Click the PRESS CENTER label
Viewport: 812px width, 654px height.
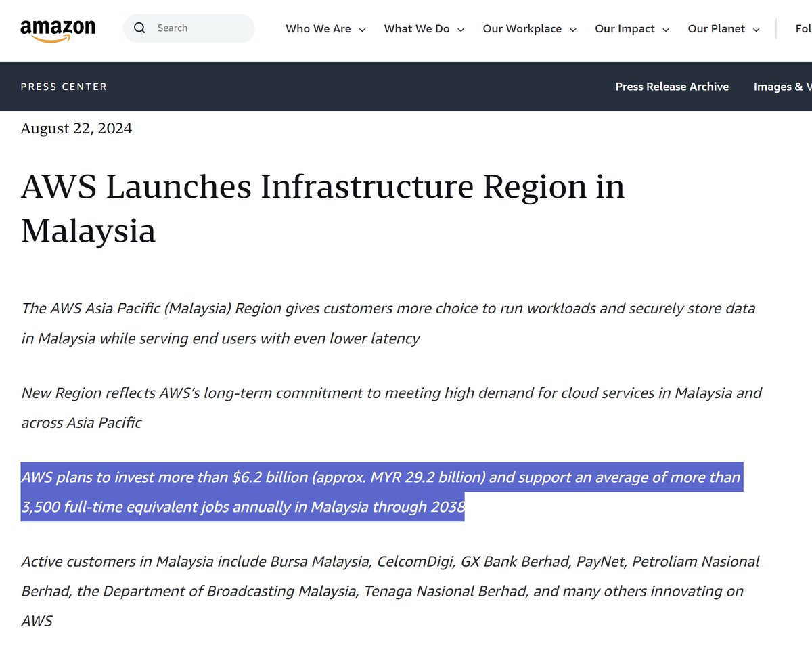(64, 87)
